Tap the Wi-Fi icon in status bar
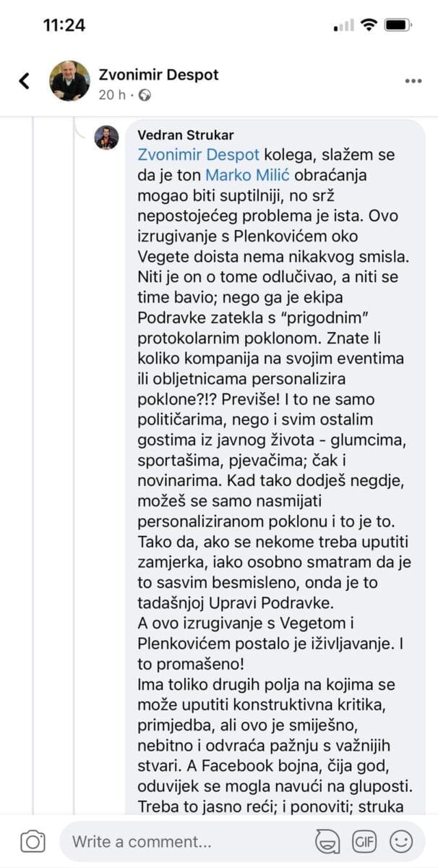 369,25
